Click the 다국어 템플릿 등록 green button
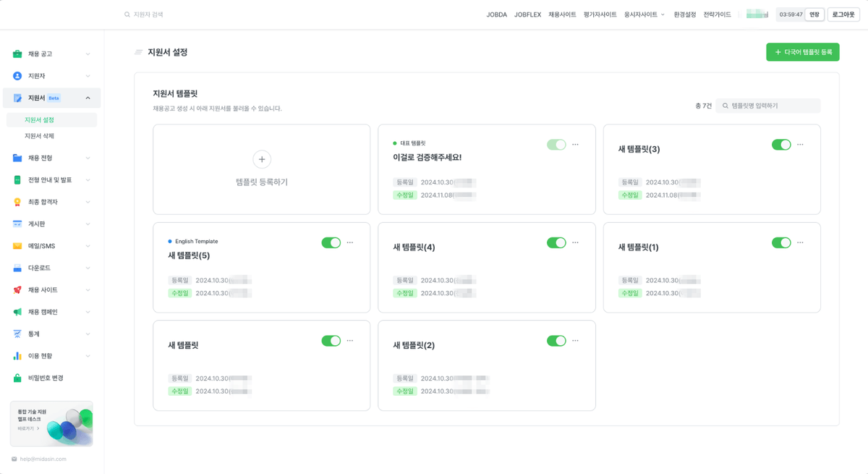The height and width of the screenshot is (474, 868). point(803,52)
